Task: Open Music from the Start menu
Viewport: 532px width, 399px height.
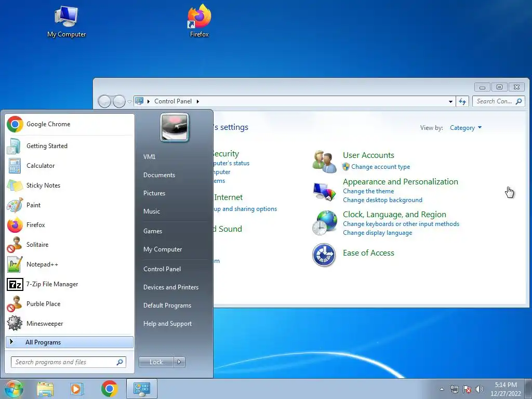Action: click(174, 211)
